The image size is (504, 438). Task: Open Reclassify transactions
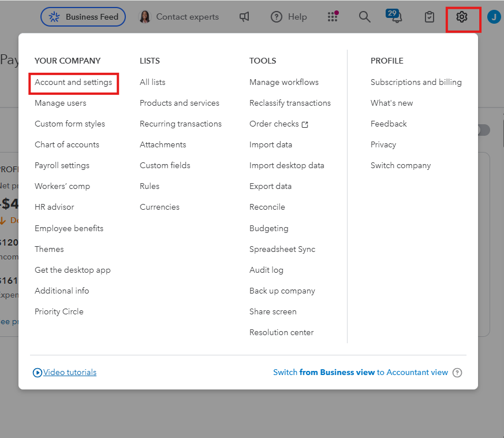click(290, 103)
